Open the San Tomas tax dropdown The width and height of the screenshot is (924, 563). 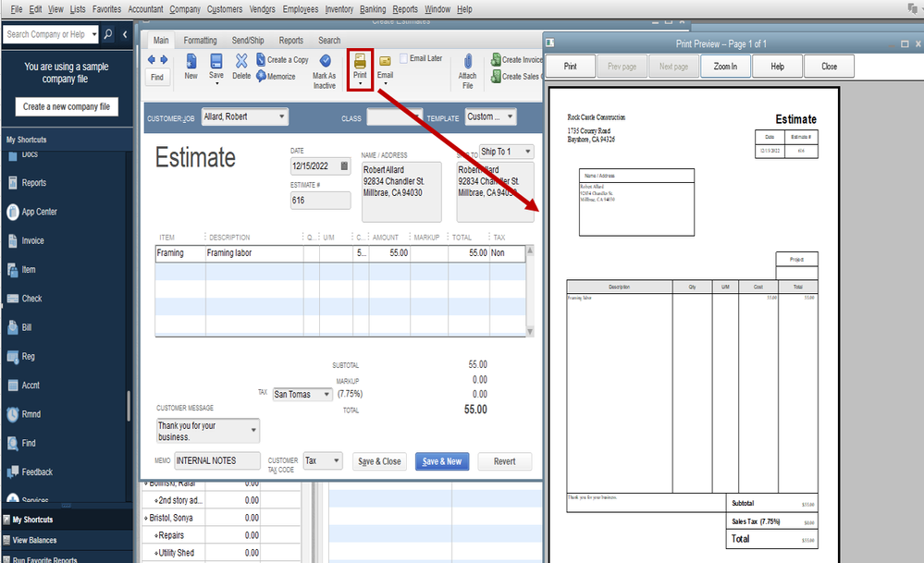click(x=326, y=395)
